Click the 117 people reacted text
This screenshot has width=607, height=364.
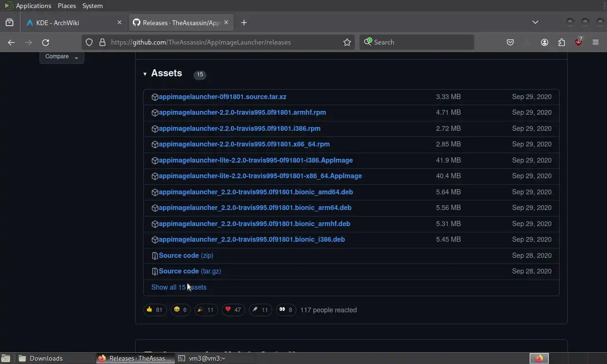[328, 310]
